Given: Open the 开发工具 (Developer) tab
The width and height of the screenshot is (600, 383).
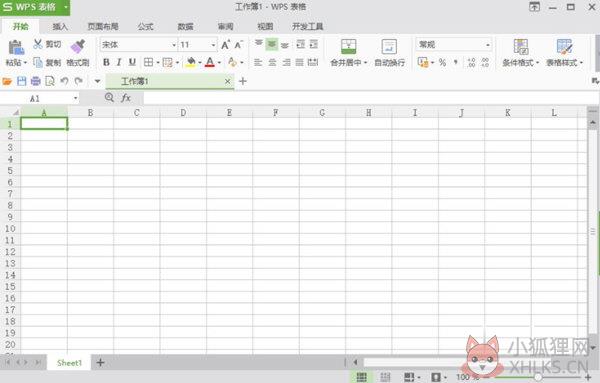Looking at the screenshot, I should (308, 26).
